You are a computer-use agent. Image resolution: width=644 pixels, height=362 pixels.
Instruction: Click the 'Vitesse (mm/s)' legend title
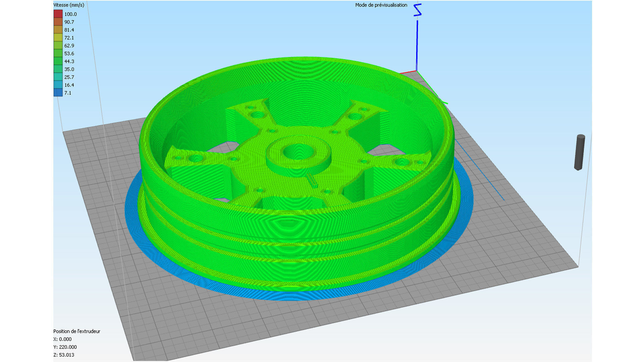[69, 5]
